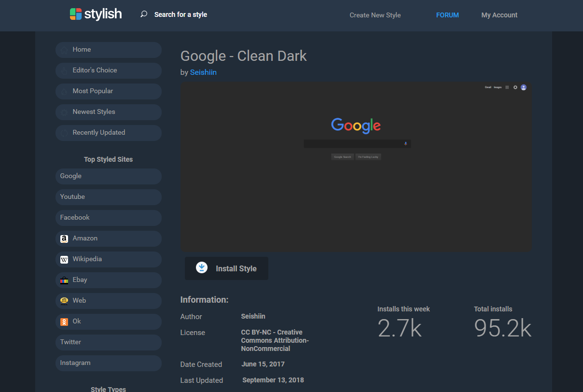Select Facebook under Top Styled Sites

click(109, 218)
